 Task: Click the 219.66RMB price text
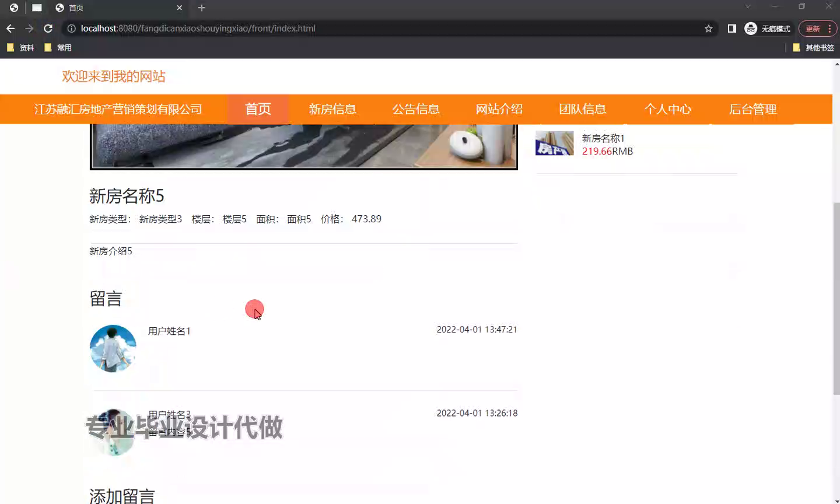(607, 151)
